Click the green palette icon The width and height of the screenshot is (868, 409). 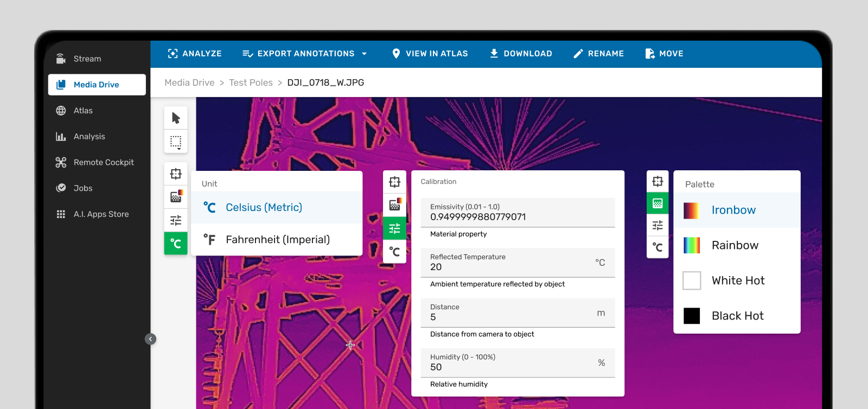[x=658, y=203]
